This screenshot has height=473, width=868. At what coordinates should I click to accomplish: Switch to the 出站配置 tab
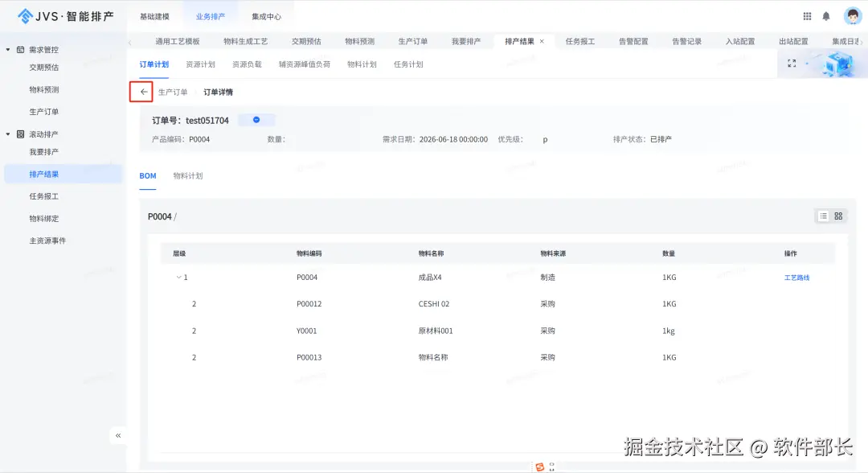(x=793, y=41)
